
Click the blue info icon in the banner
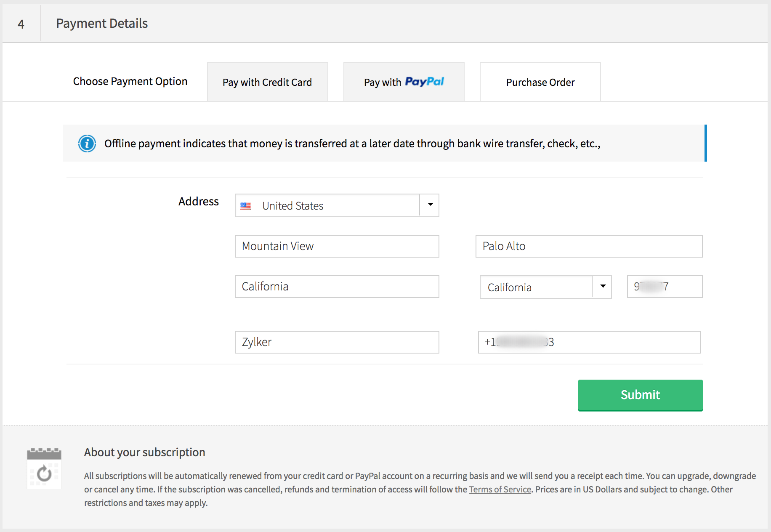coord(87,144)
